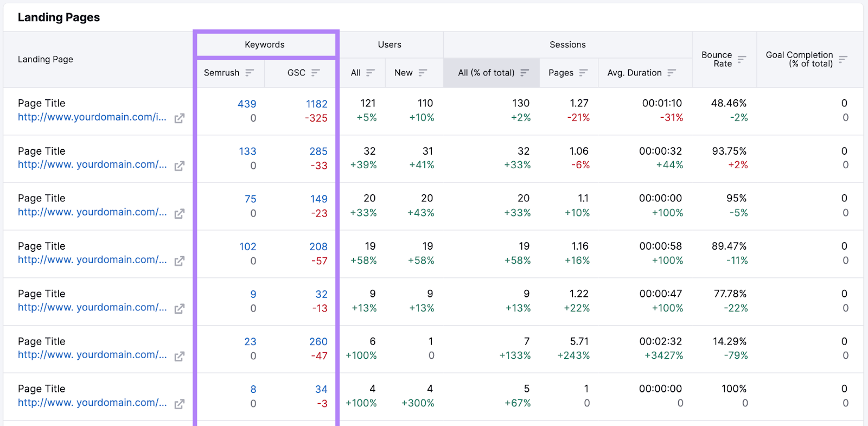Viewport: 868px width, 426px height.
Task: Sort by Semrush keywords column icon
Action: tap(250, 73)
